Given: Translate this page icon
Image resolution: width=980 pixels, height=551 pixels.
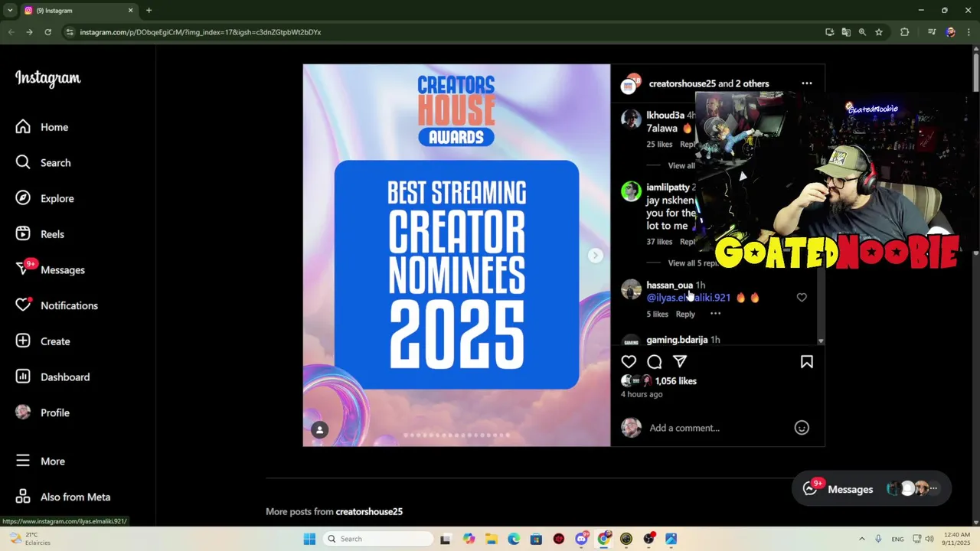Looking at the screenshot, I should [846, 32].
